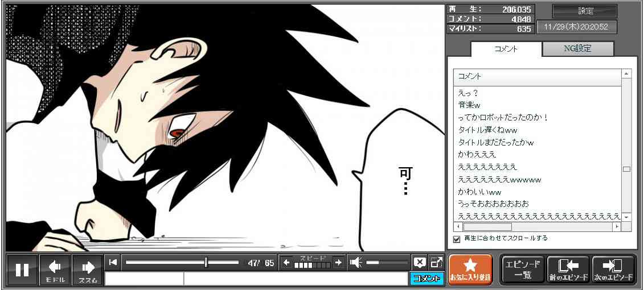Go to the next episode

click(x=613, y=270)
